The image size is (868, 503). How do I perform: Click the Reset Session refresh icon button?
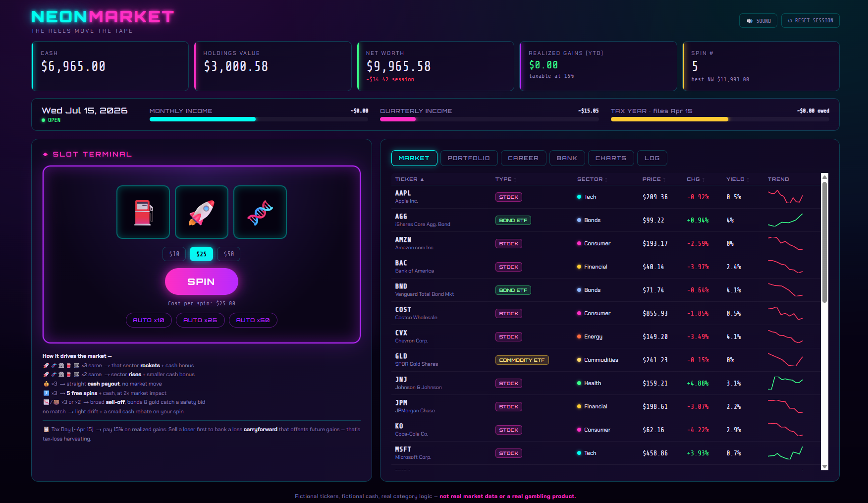click(811, 21)
